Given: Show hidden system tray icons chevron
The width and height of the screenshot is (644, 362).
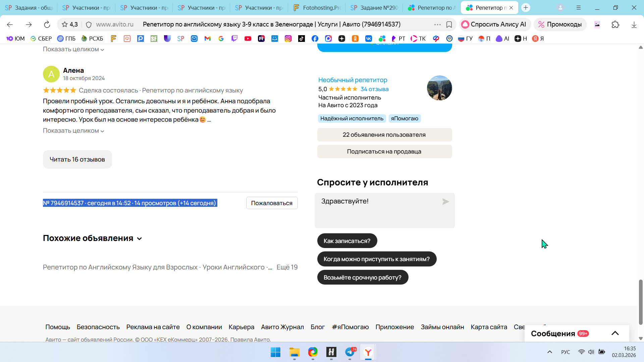Looking at the screenshot, I should pos(549,352).
